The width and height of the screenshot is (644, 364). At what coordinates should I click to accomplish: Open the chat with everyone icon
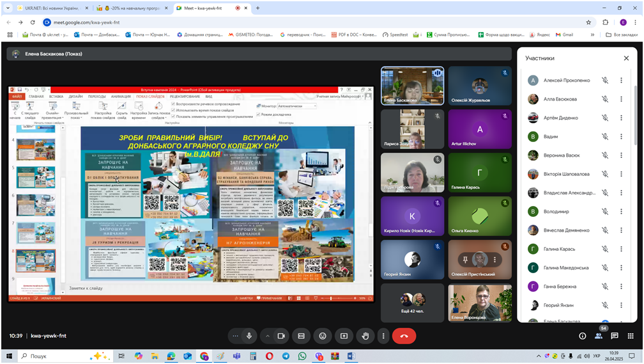[615, 336]
